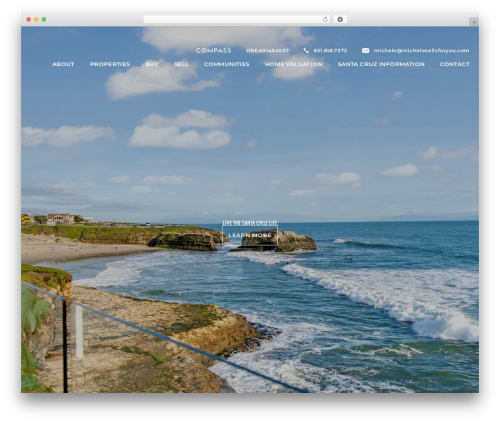Open a new browser tab with plus button
The image size is (500, 423).
point(474,22)
